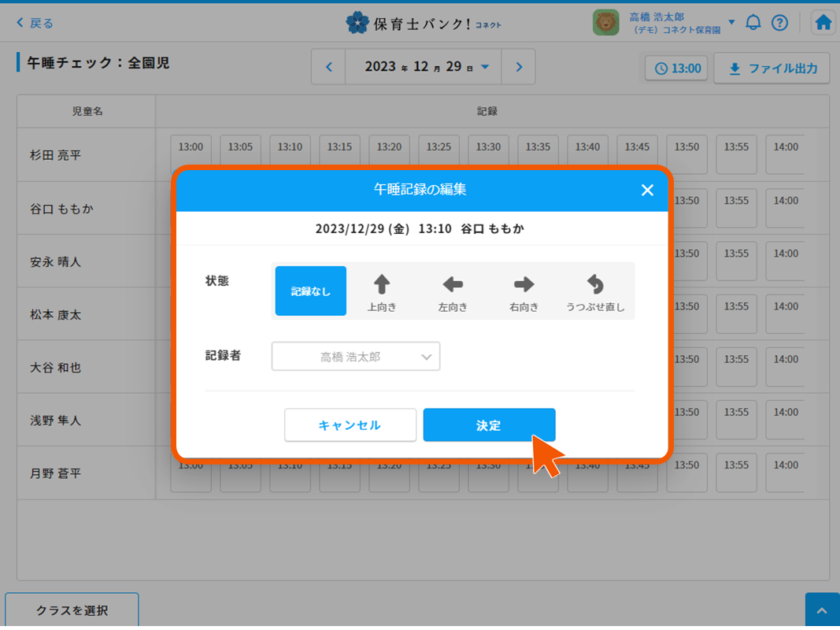Click the home icon in header
The height and width of the screenshot is (630, 840).
coord(823,23)
